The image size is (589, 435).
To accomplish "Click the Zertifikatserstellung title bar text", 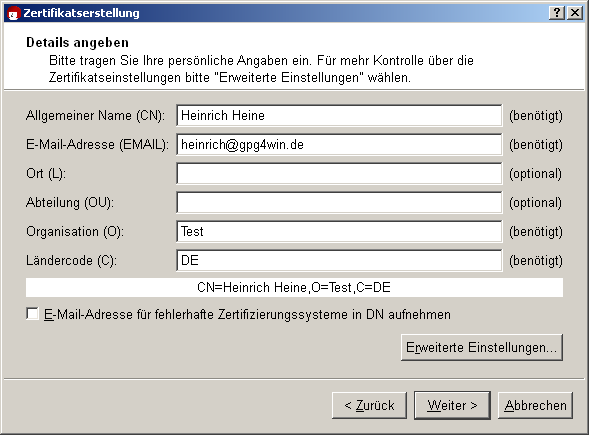I will pos(81,13).
